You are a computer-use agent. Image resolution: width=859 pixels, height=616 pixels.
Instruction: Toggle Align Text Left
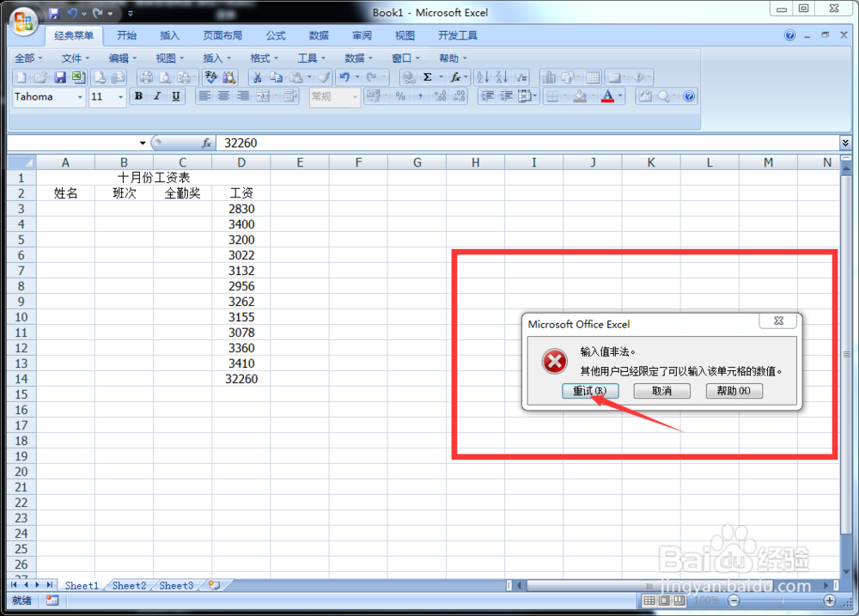204,96
